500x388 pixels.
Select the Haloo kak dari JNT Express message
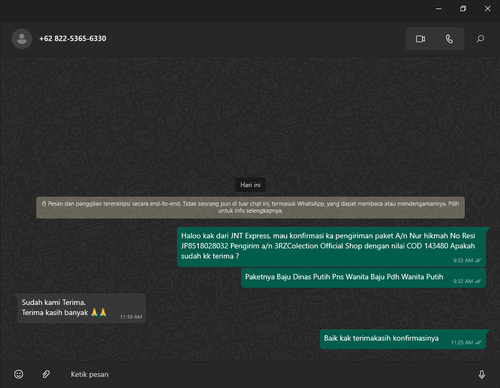(331, 247)
